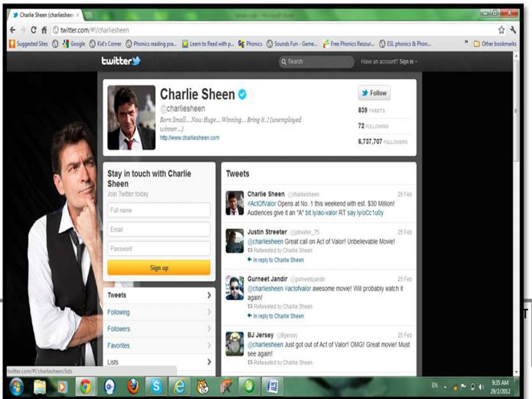Click the address bar URL
The height and width of the screenshot is (399, 532).
click(95, 30)
